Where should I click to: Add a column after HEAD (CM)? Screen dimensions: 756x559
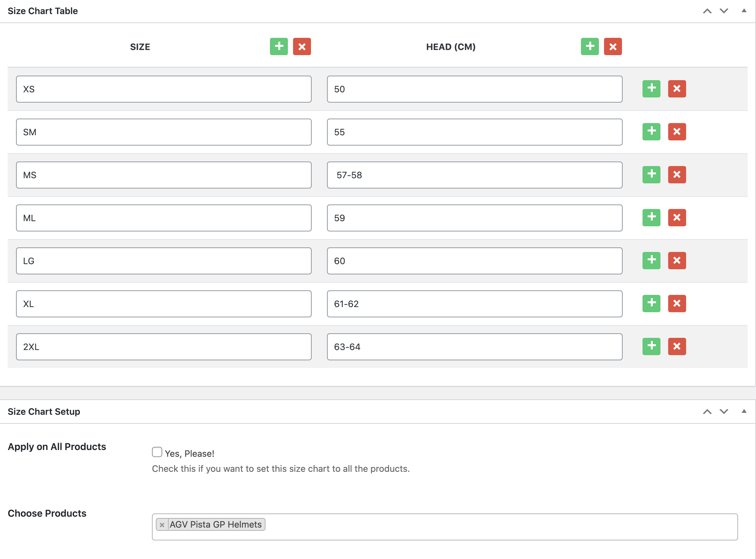click(x=590, y=46)
